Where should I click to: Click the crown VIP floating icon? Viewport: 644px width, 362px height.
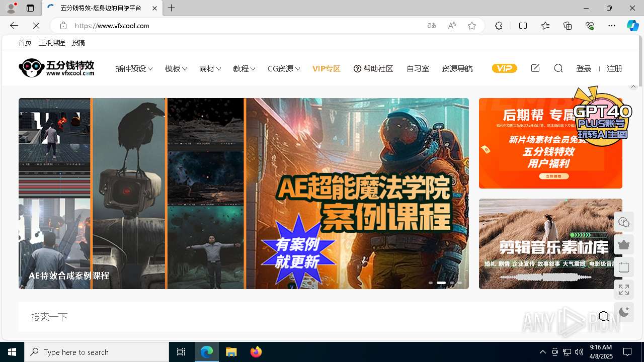click(x=624, y=244)
